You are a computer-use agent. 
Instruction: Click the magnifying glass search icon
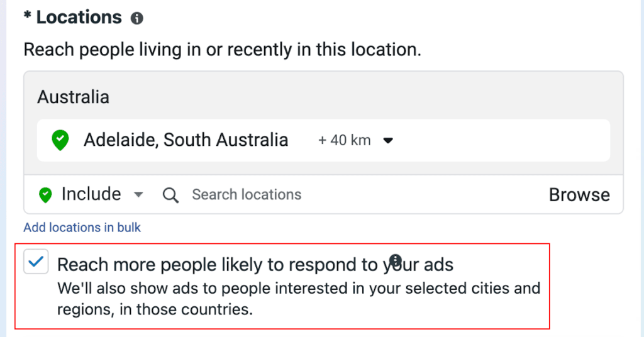click(x=170, y=195)
